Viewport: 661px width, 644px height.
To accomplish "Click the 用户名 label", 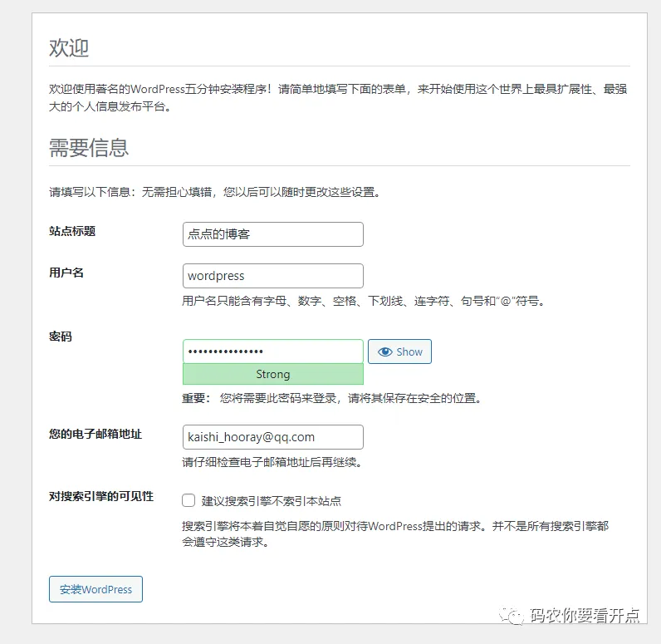I will pyautogui.click(x=66, y=273).
